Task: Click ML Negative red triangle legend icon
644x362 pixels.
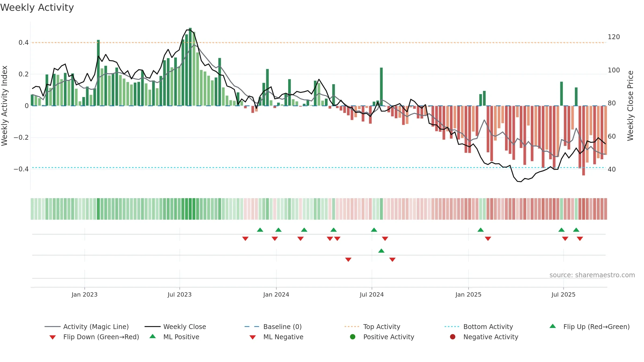Action: 253,337
